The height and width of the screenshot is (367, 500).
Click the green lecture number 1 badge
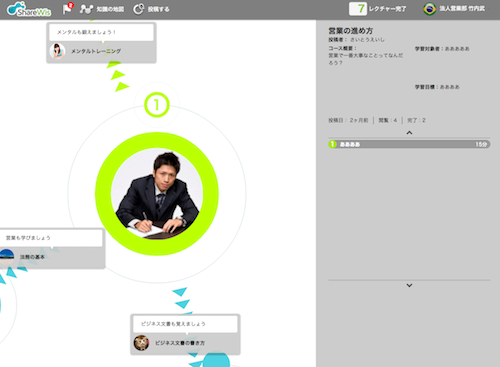tap(332, 144)
